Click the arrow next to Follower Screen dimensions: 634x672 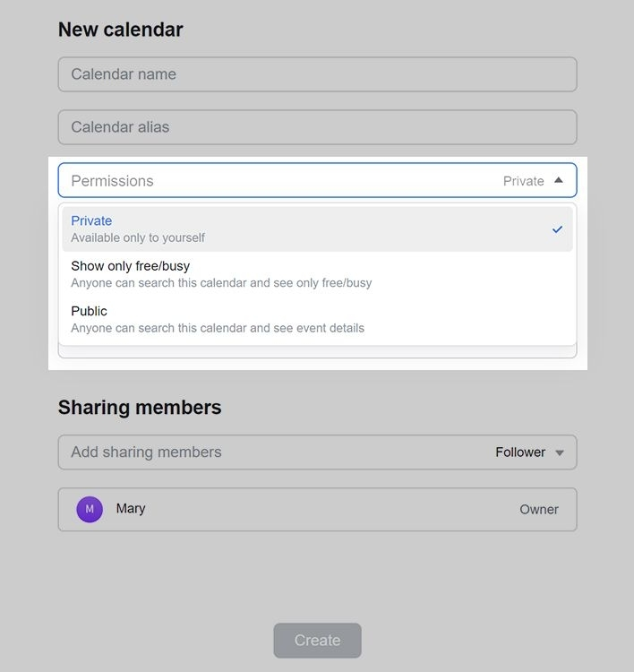[x=560, y=452]
